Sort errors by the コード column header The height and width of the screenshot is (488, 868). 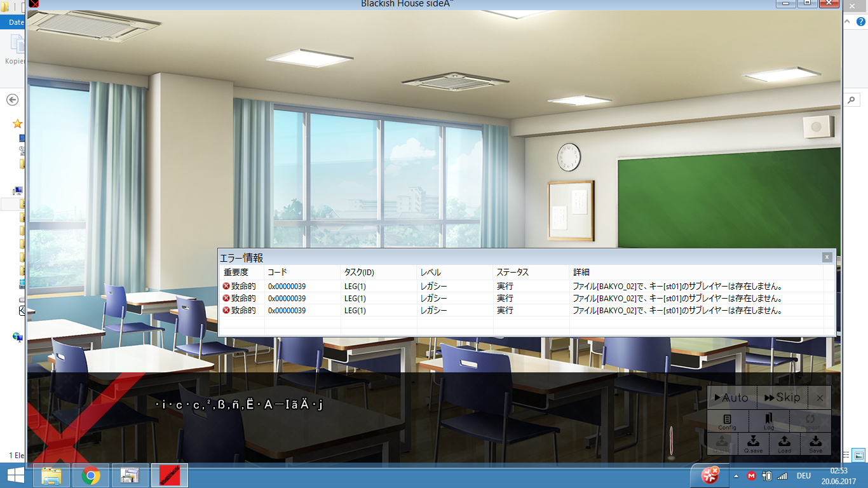(302, 272)
